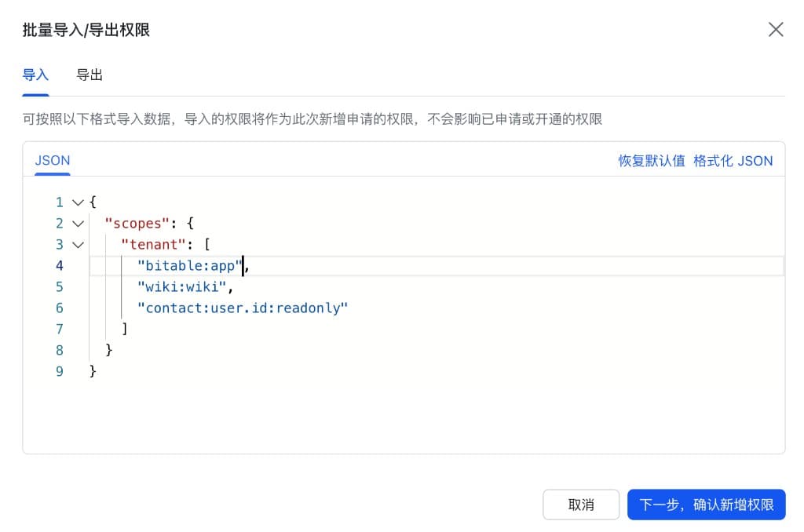Collapse the root object on line 1
This screenshot has height=532, width=804.
click(x=78, y=202)
